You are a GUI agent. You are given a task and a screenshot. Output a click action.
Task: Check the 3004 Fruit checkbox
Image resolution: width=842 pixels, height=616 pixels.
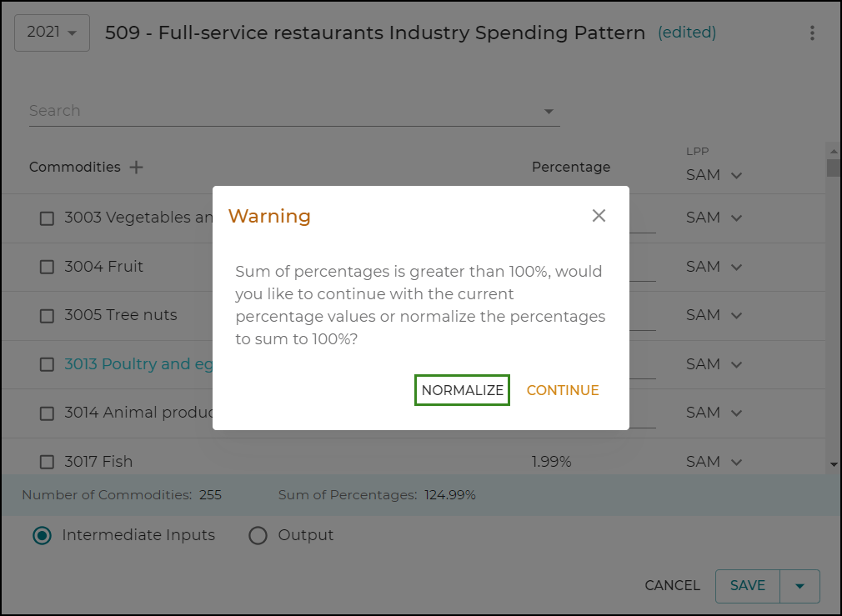click(47, 267)
